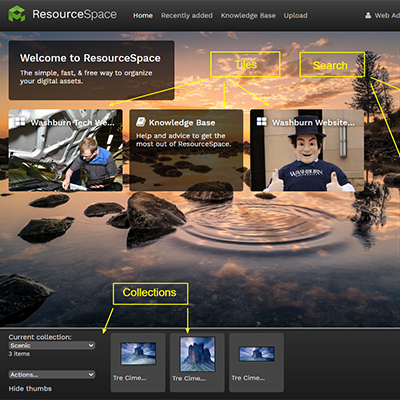Click the Knowledge Base tile description text
Image resolution: width=400 pixels, height=400 pixels.
click(x=183, y=140)
